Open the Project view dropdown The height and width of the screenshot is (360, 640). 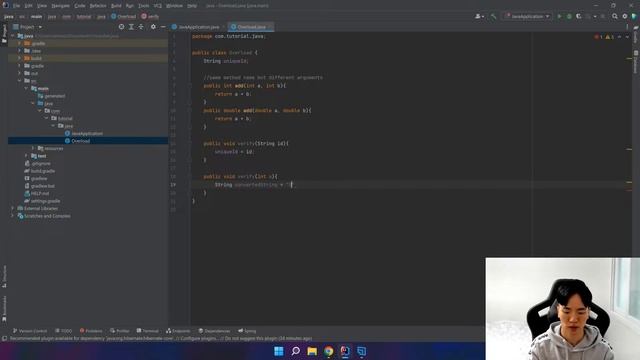pyautogui.click(x=27, y=27)
